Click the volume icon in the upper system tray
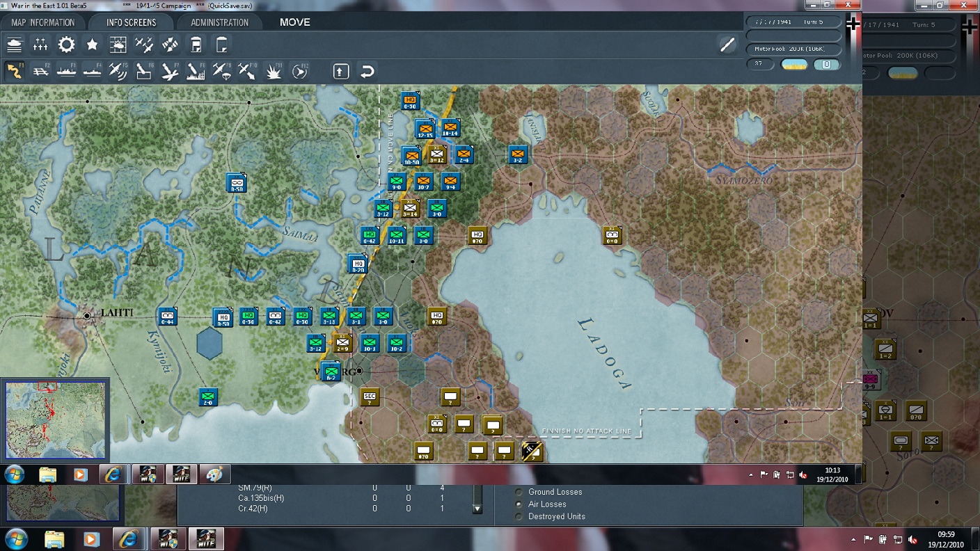980x551 pixels. 803,474
